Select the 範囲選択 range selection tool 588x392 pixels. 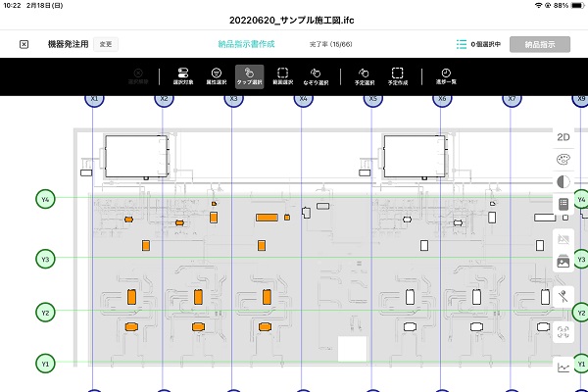(x=282, y=75)
